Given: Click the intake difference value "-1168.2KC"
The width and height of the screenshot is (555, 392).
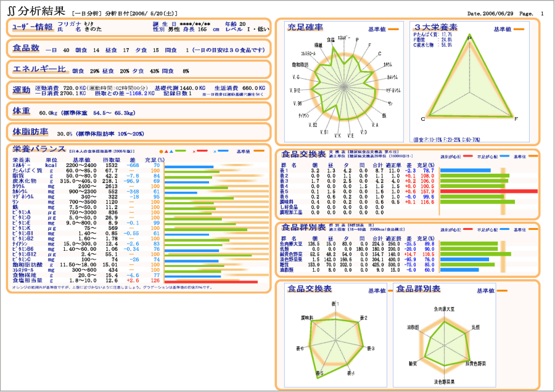Looking at the screenshot, I should tap(140, 94).
